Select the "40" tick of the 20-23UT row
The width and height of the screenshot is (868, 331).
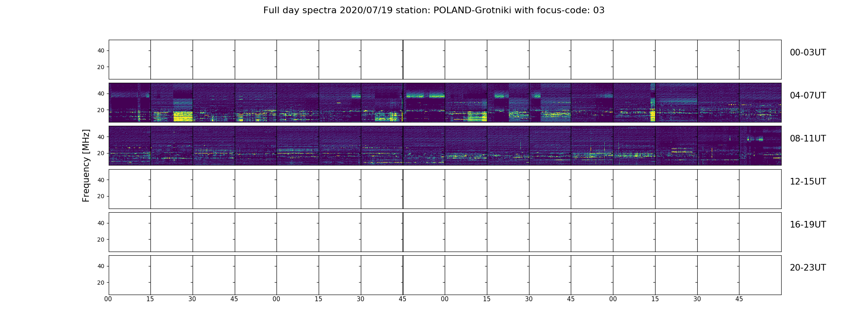[100, 266]
